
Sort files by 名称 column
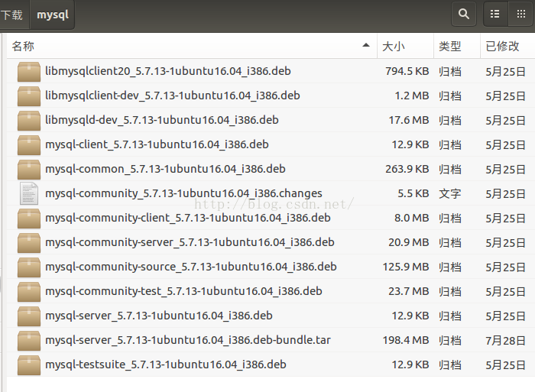coord(191,46)
